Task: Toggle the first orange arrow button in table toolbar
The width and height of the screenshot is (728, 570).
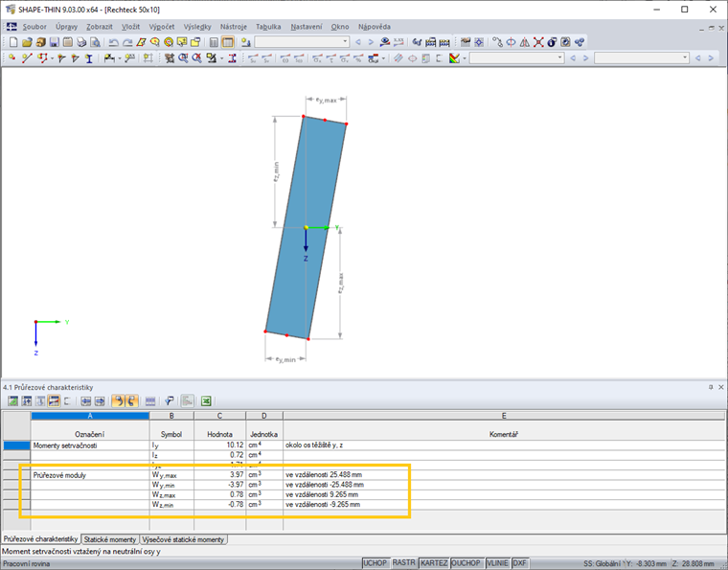Action: tap(119, 401)
